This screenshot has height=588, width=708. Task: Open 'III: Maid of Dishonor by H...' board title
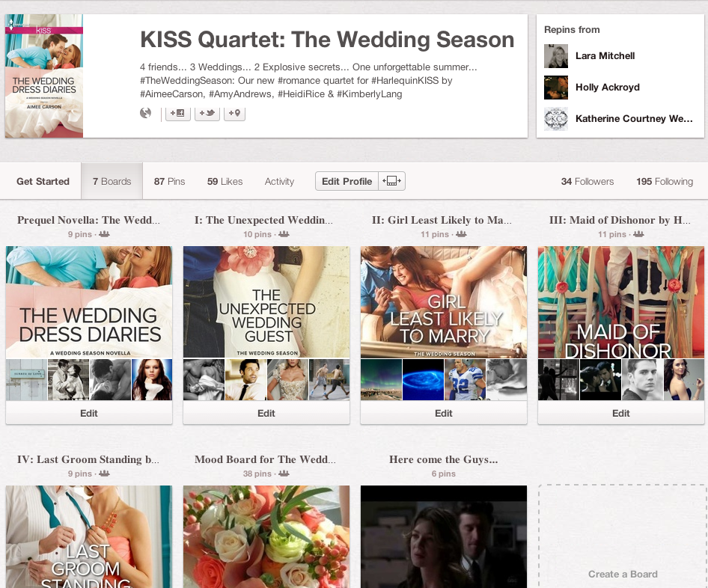click(x=620, y=220)
